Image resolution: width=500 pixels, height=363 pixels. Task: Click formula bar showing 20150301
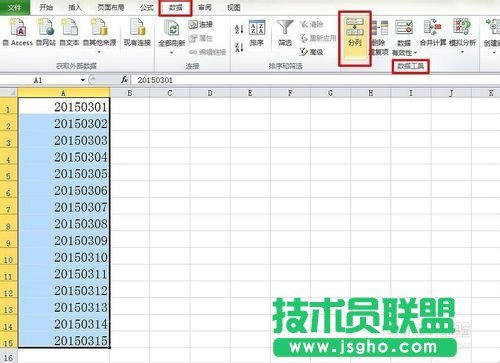pyautogui.click(x=315, y=80)
